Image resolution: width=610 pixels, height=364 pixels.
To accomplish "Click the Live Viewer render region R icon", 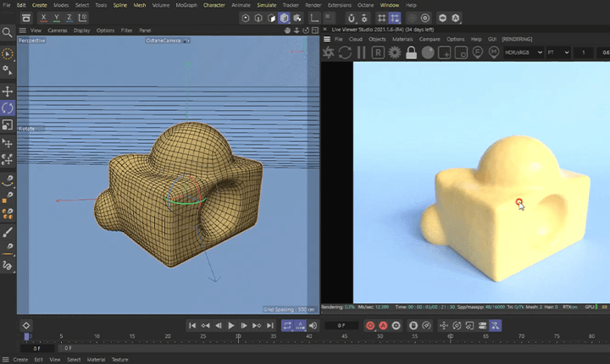I will 378,52.
